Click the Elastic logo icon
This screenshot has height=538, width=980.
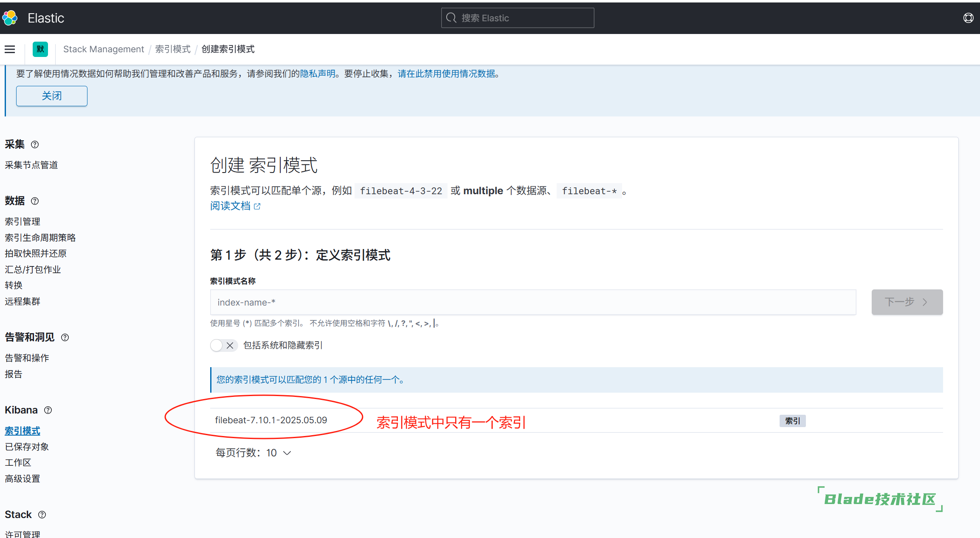pos(10,18)
